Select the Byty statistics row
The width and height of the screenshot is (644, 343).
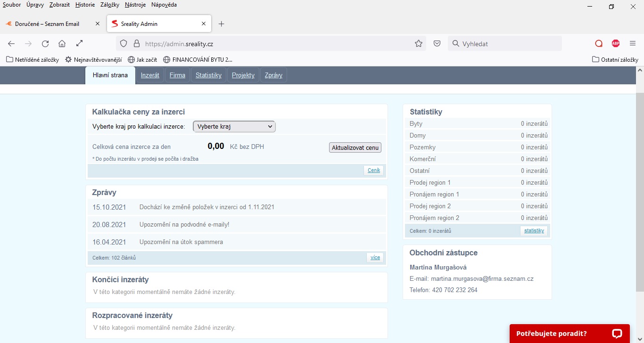point(479,123)
